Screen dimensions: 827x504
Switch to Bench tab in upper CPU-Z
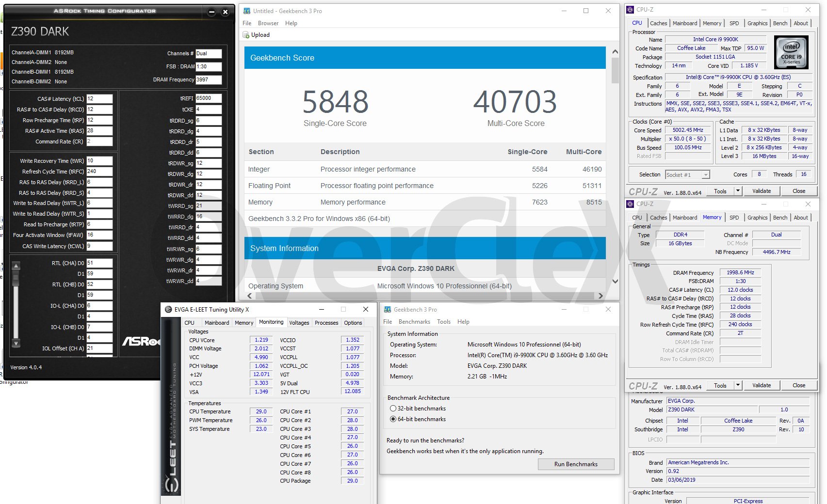(780, 23)
